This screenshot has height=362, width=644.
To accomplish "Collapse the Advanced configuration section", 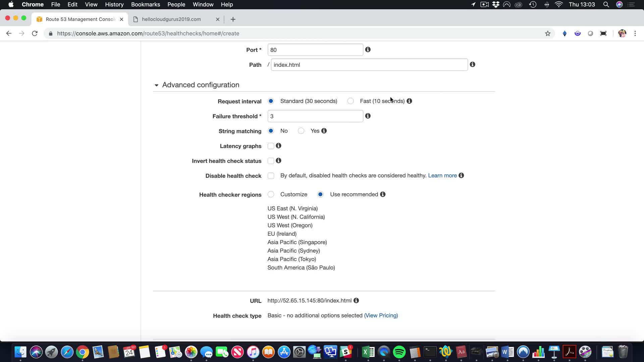I will (156, 85).
